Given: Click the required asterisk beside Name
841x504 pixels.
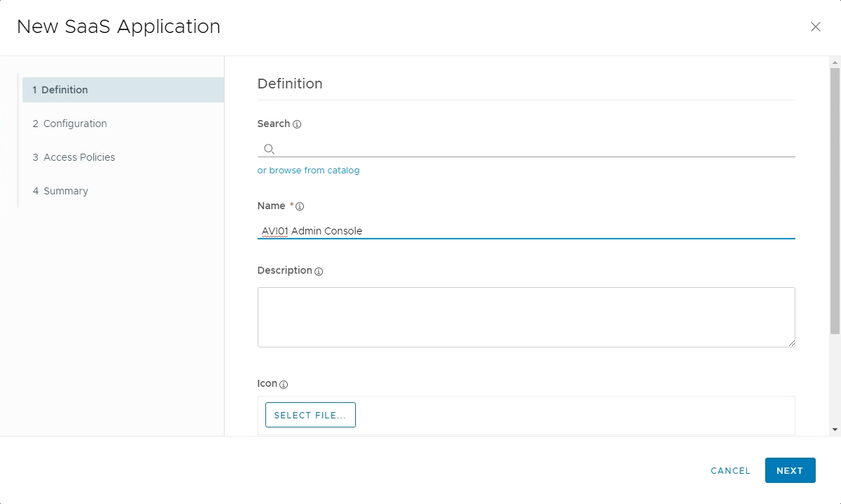Looking at the screenshot, I should coord(290,204).
